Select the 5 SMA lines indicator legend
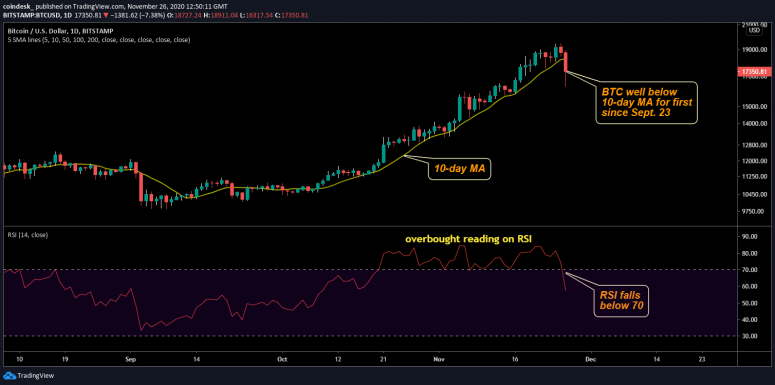 (x=99, y=40)
